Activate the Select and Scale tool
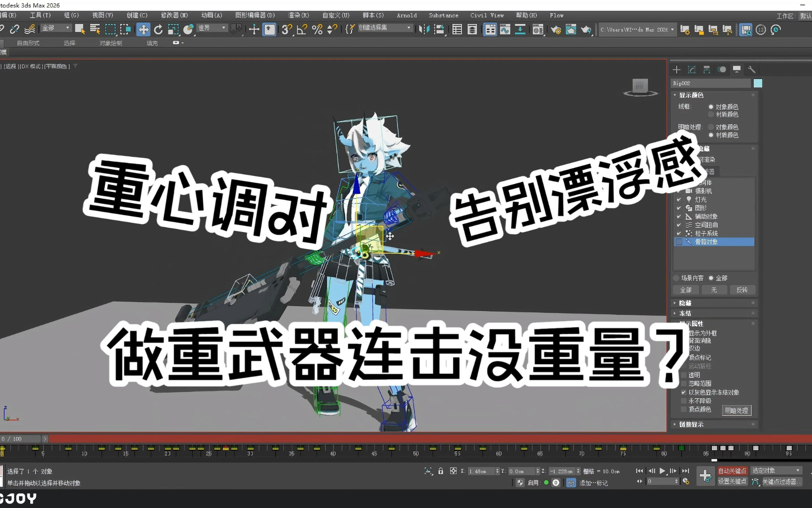The image size is (812, 508). coord(173,30)
